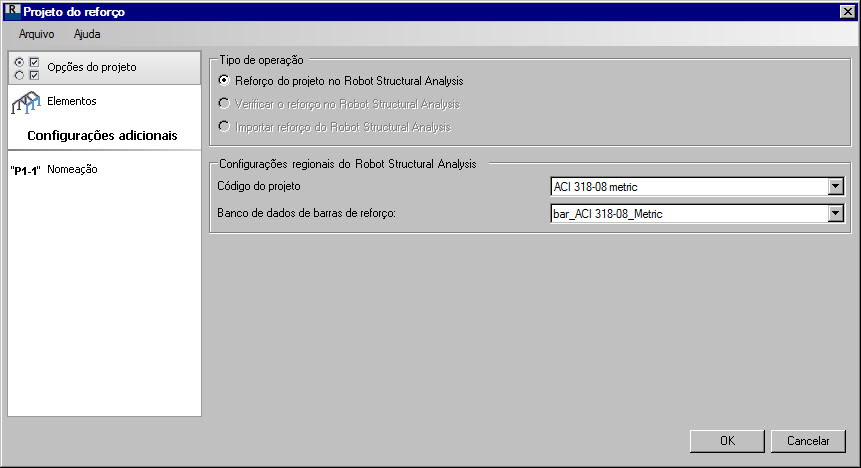Viewport: 861px width, 468px height.
Task: Select Reforço do projeto no Robot radio button
Action: pyautogui.click(x=224, y=80)
